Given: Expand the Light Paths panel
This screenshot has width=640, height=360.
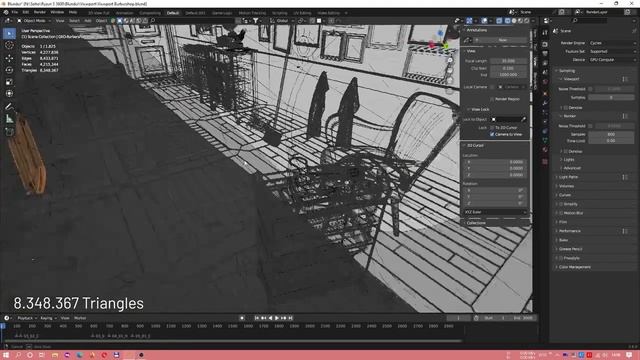Looking at the screenshot, I should tap(568, 177).
